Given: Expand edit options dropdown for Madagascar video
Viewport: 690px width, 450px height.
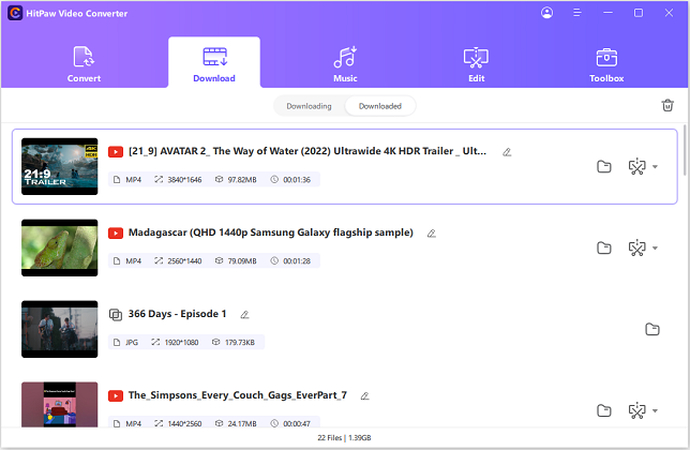Looking at the screenshot, I should [x=655, y=248].
